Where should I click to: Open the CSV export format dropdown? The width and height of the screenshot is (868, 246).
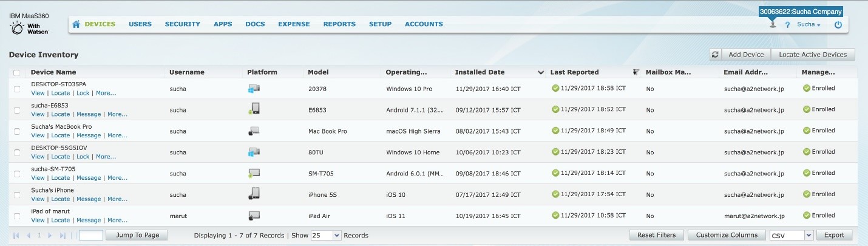click(791, 235)
